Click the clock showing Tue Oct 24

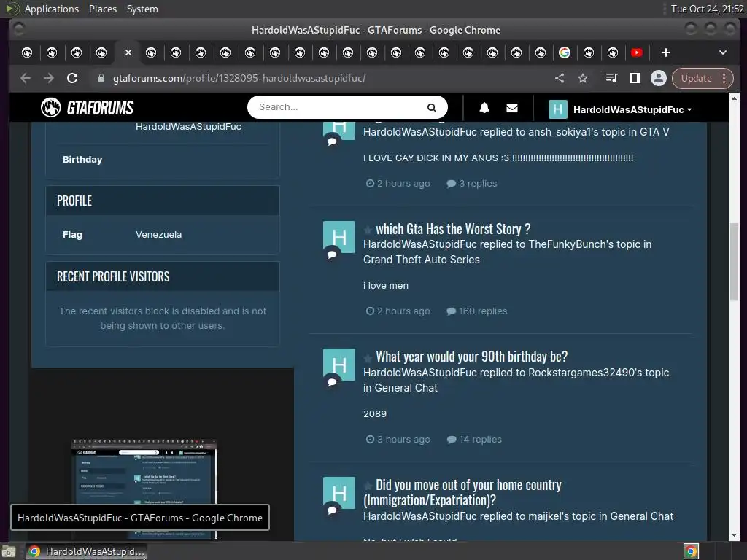pyautogui.click(x=707, y=9)
